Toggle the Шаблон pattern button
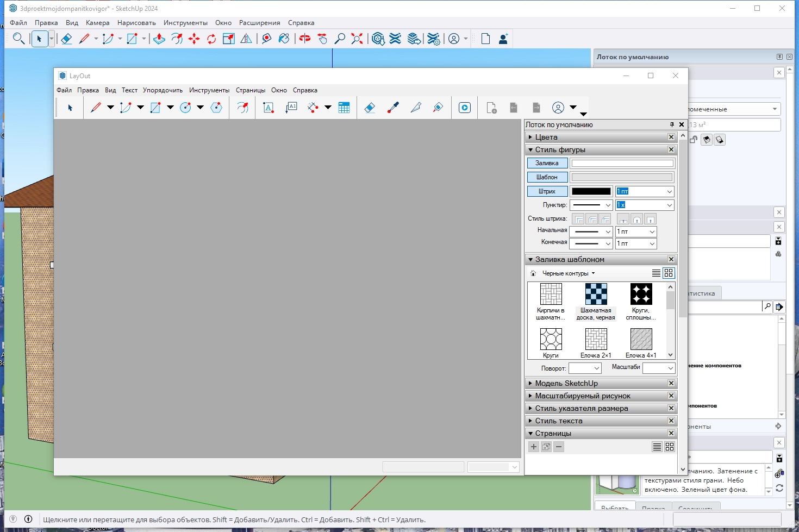This screenshot has height=532, width=799. (547, 177)
